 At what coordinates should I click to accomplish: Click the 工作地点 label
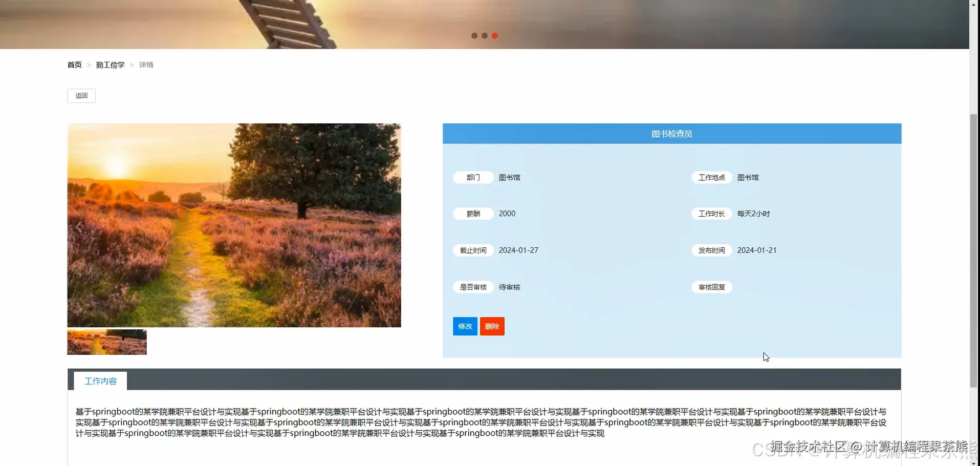712,178
